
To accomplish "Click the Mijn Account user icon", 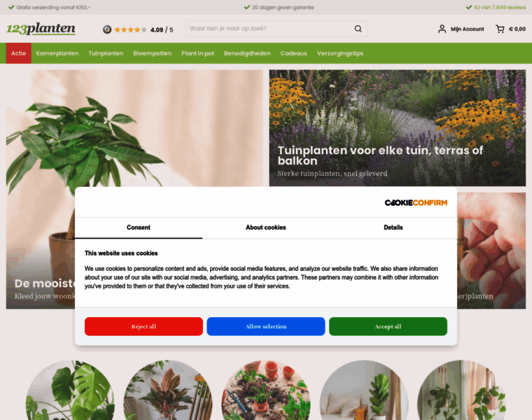I will tap(442, 29).
